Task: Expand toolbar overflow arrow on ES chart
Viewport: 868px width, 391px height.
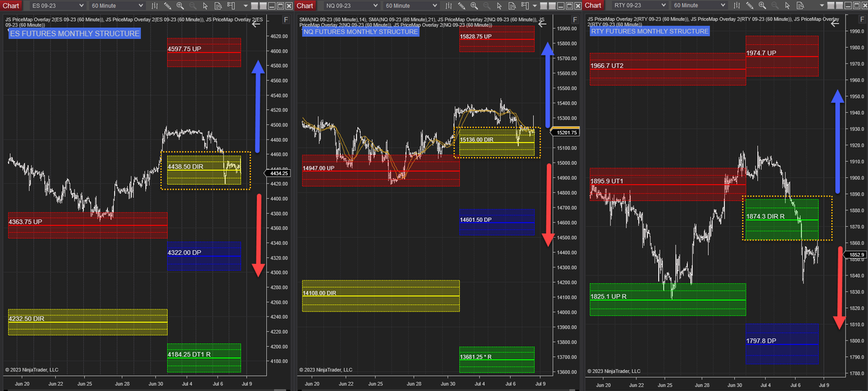Action: 245,6
